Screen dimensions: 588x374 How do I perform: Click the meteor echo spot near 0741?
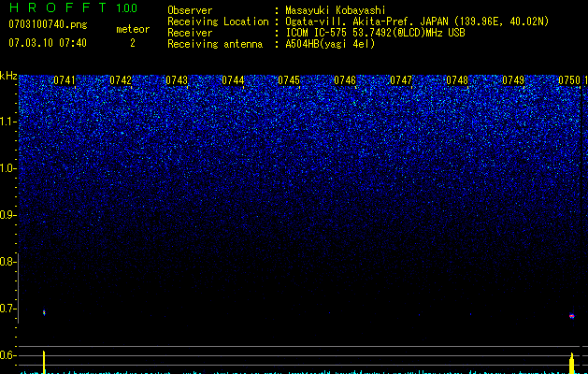point(44,312)
